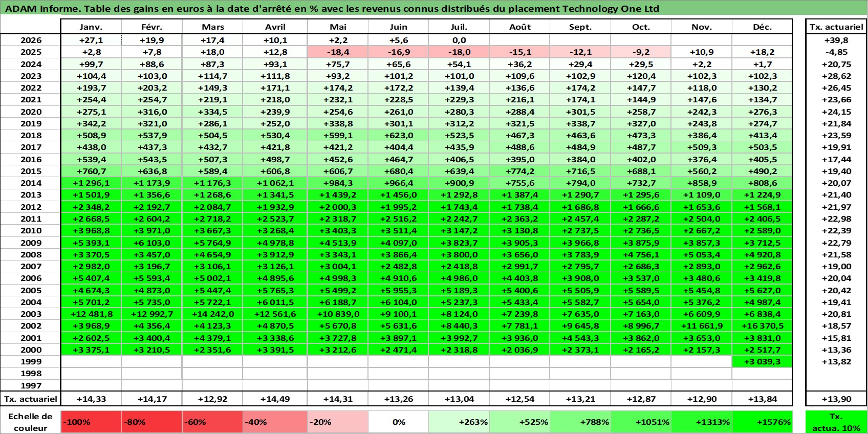This screenshot has width=868, height=434.
Task: Select the Juil. column header
Action: (x=459, y=27)
